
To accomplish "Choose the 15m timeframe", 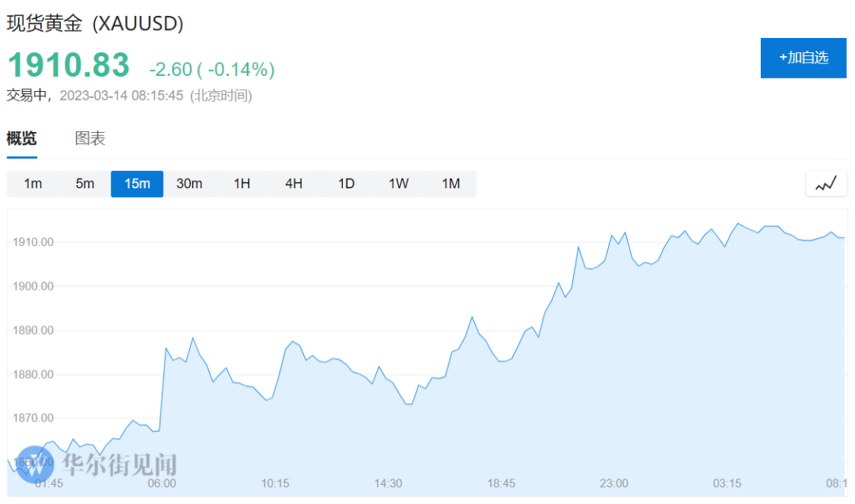I will pyautogui.click(x=137, y=184).
